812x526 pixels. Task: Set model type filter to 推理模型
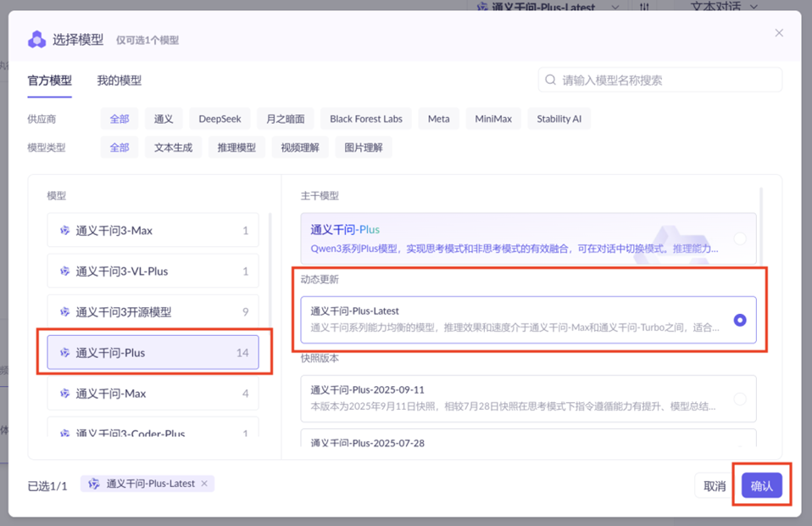tap(236, 148)
